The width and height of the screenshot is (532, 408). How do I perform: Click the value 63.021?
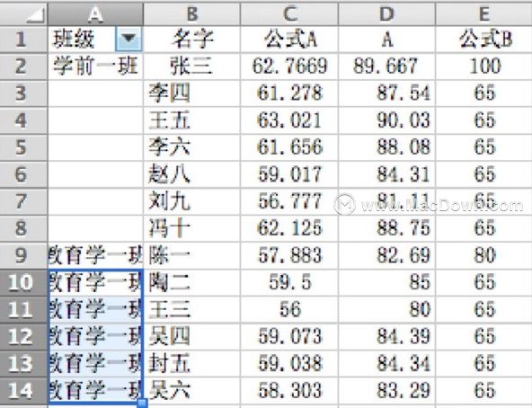tap(289, 120)
